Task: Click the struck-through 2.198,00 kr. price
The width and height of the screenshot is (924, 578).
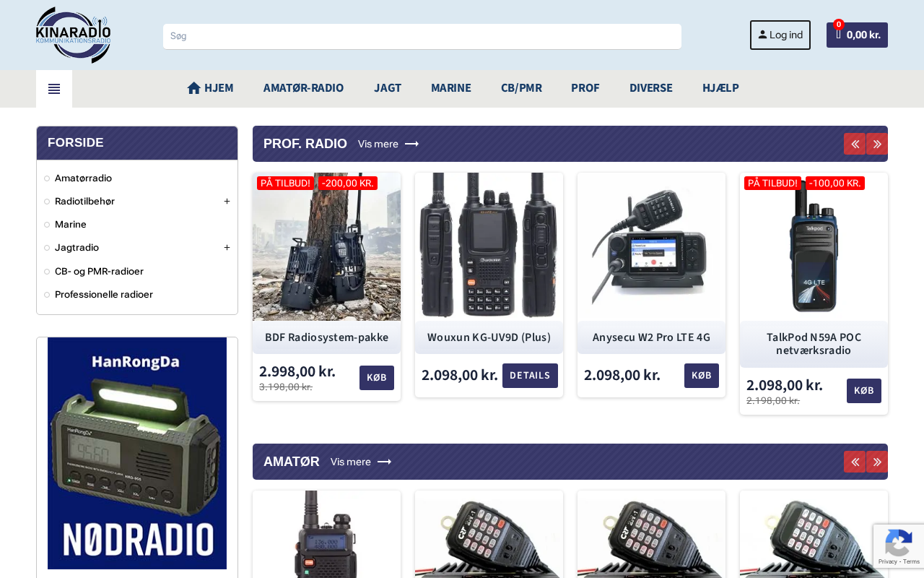Action: (773, 400)
